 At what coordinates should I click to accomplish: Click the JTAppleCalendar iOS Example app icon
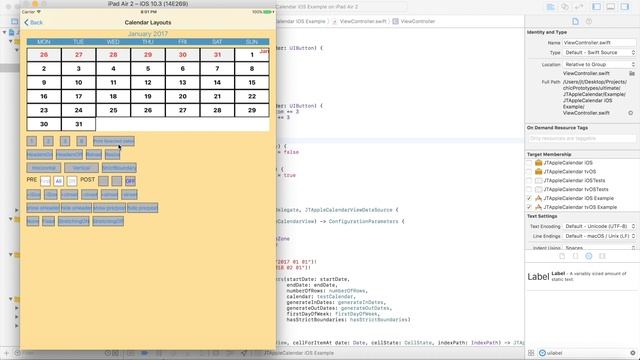tap(538, 198)
